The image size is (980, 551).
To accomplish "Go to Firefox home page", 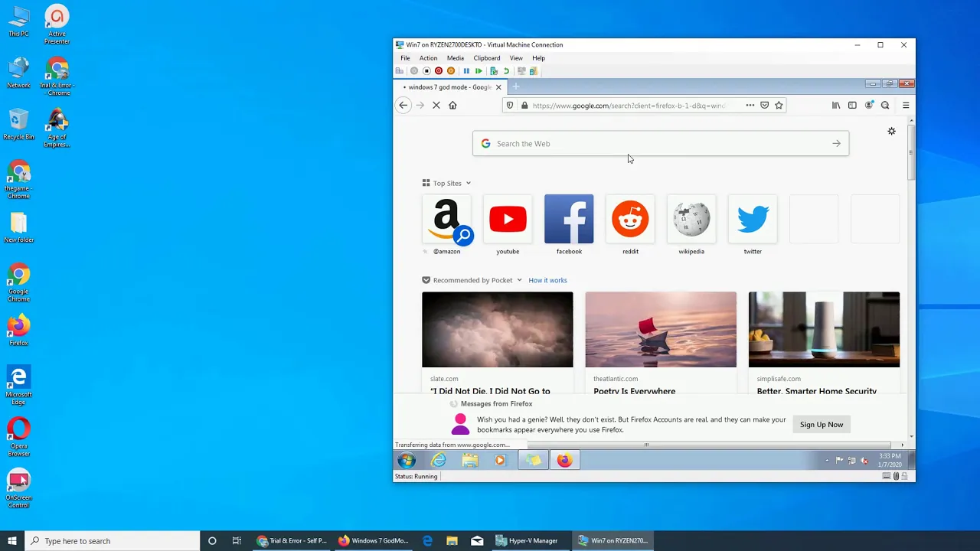I will coord(452,106).
